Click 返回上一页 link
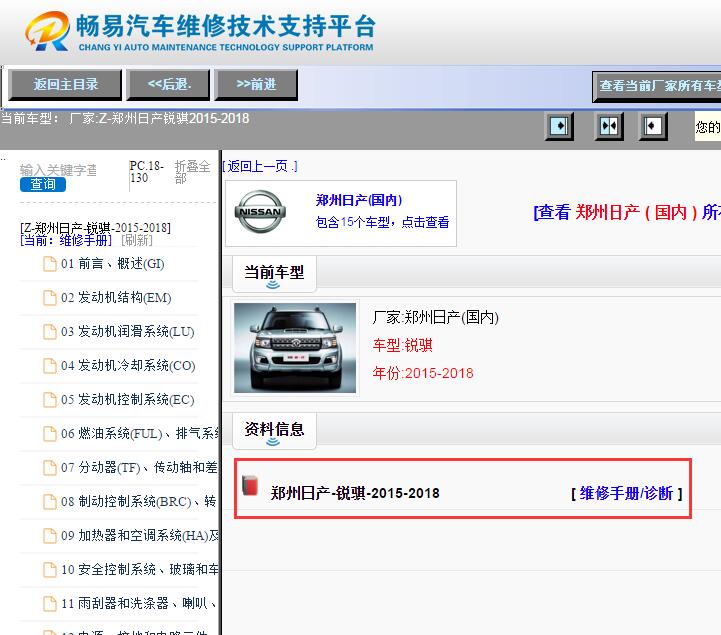This screenshot has height=635, width=721. pos(260,166)
